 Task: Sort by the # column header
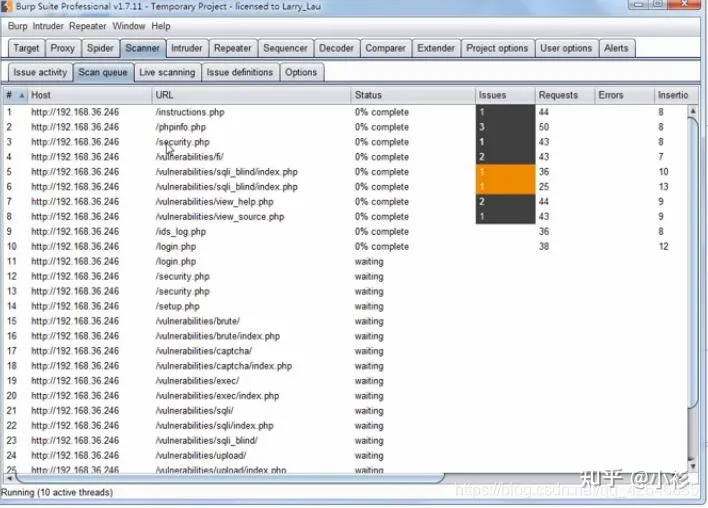coord(14,95)
